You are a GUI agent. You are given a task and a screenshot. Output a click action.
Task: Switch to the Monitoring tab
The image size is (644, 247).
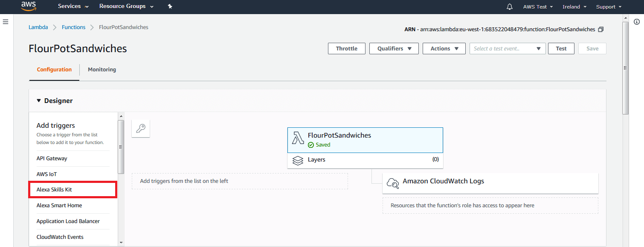tap(102, 70)
